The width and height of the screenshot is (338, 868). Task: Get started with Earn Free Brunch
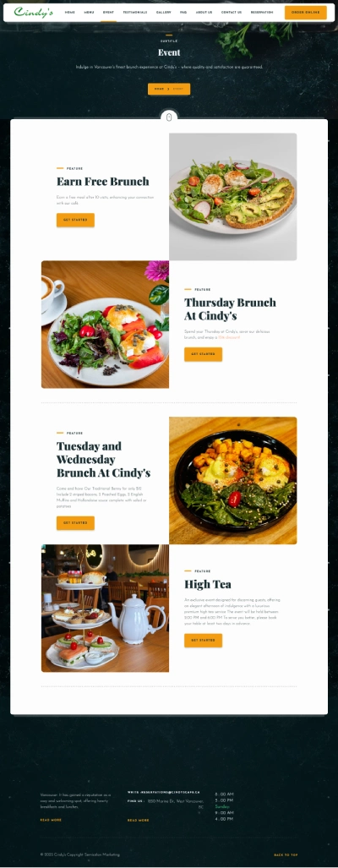click(75, 220)
